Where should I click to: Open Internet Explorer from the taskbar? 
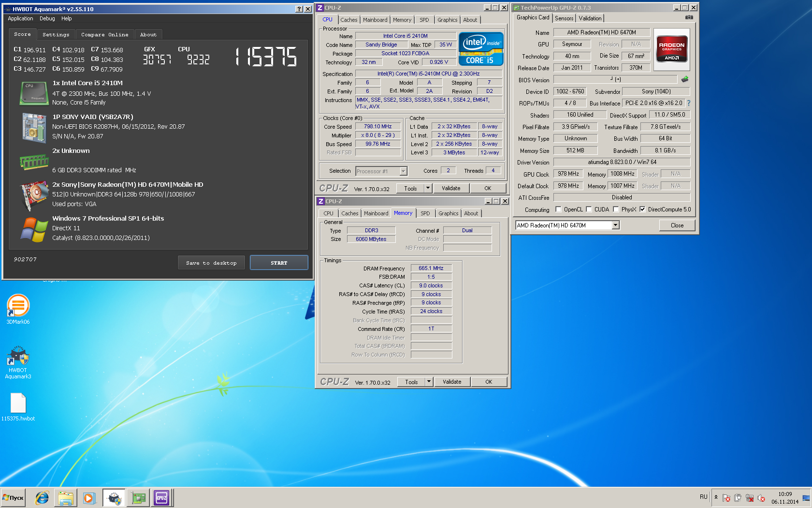(42, 498)
